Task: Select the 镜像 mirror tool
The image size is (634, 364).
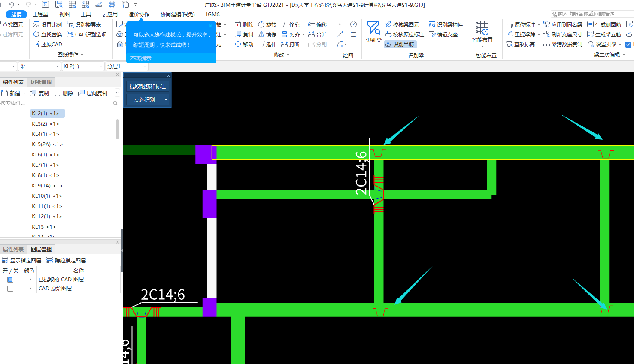Action: 267,34
